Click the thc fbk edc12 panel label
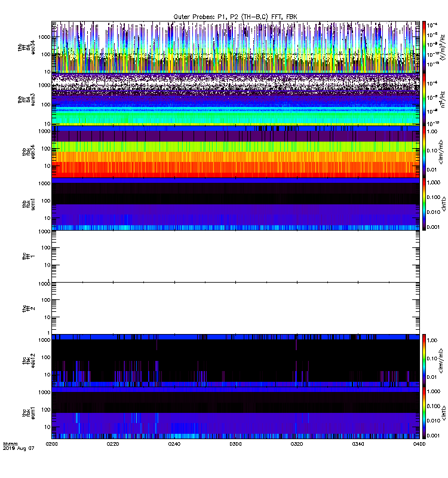The height and width of the screenshot is (478, 448). click(29, 361)
